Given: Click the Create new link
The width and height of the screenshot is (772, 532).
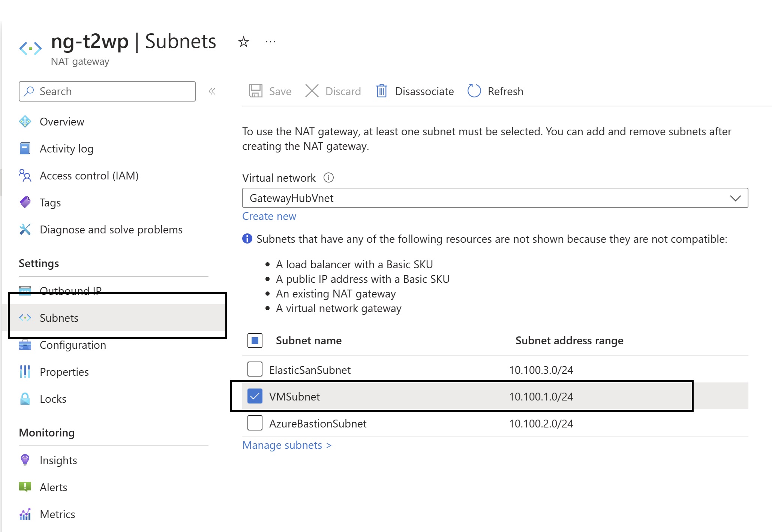Looking at the screenshot, I should 269,216.
